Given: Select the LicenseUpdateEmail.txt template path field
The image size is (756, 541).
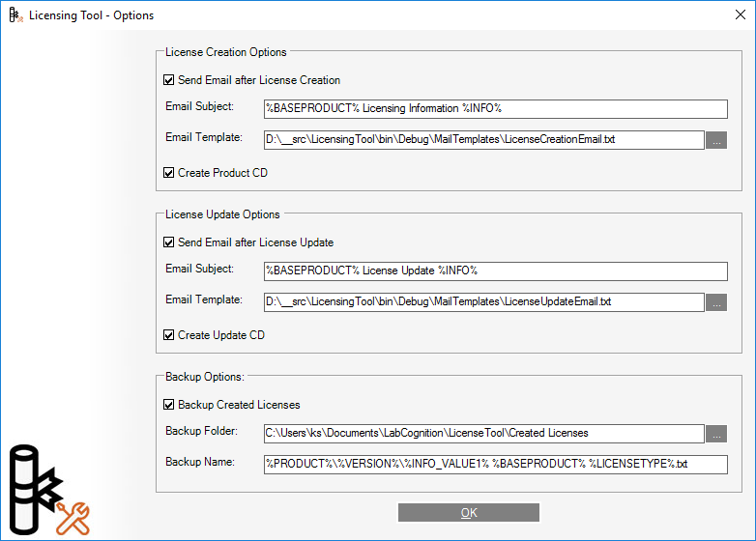Looking at the screenshot, I should coord(483,302).
